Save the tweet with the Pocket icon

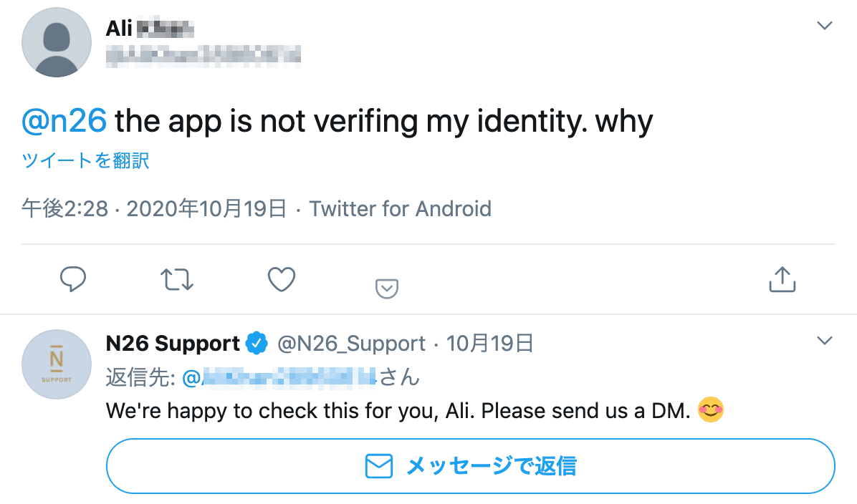tap(387, 288)
